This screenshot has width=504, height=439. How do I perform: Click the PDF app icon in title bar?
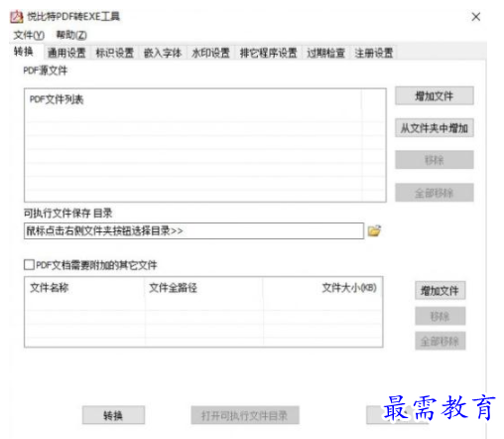click(x=17, y=17)
